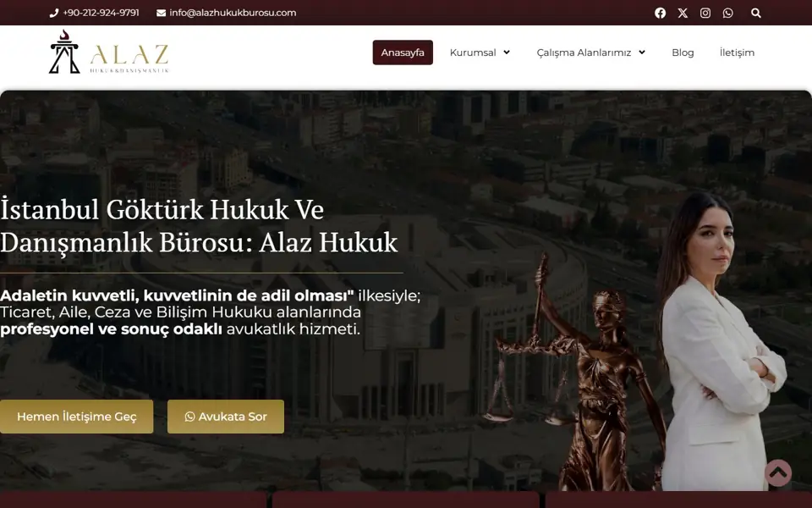Expand the Kurumsal dropdown chevron
This screenshot has height=508, width=812.
[x=507, y=52]
